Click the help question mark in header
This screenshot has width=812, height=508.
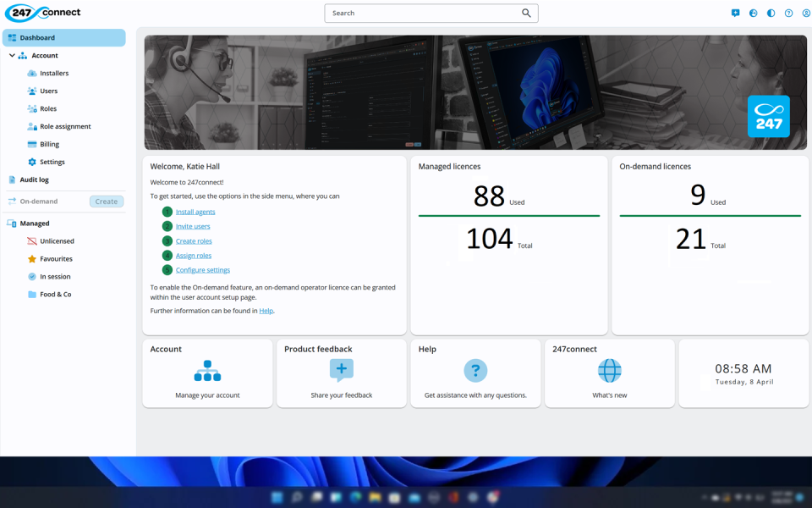(788, 14)
